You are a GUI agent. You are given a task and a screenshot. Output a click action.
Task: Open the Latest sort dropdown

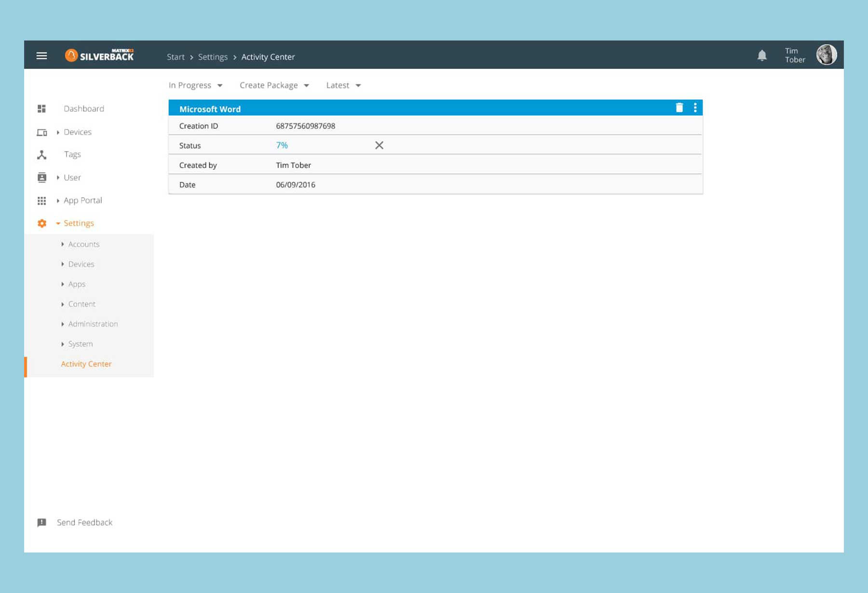(343, 85)
